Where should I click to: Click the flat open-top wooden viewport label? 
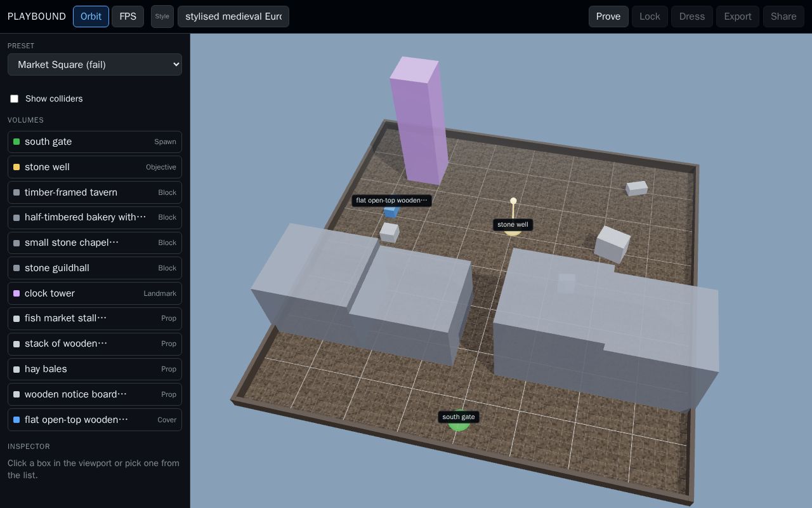(x=391, y=201)
